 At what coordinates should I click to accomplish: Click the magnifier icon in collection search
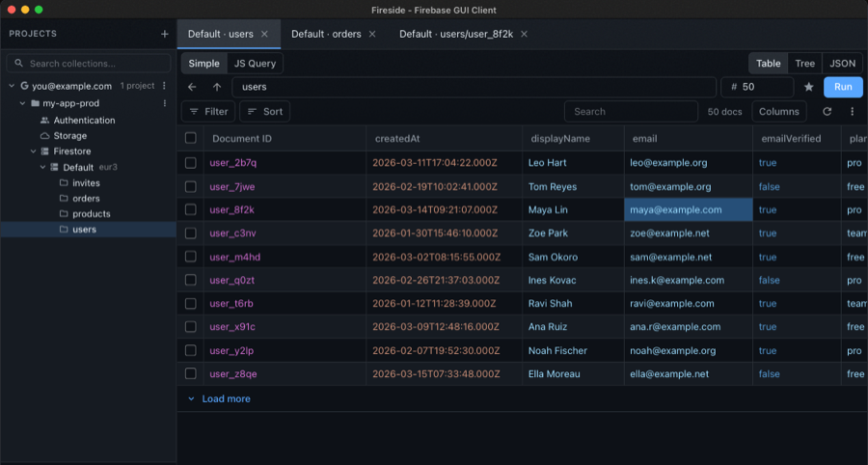[19, 63]
